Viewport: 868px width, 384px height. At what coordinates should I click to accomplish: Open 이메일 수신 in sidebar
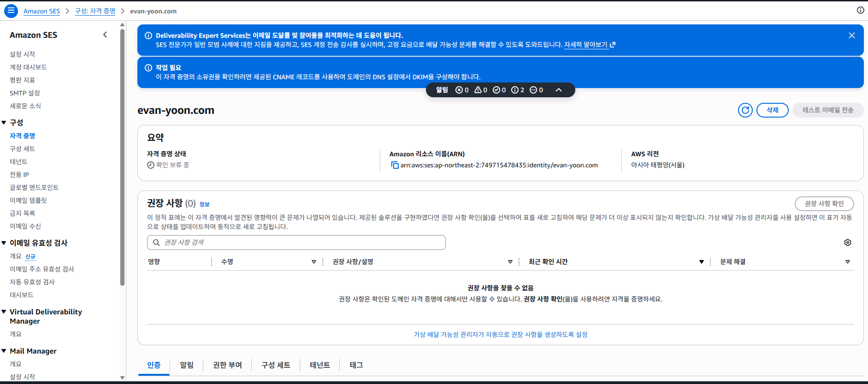[x=25, y=226]
